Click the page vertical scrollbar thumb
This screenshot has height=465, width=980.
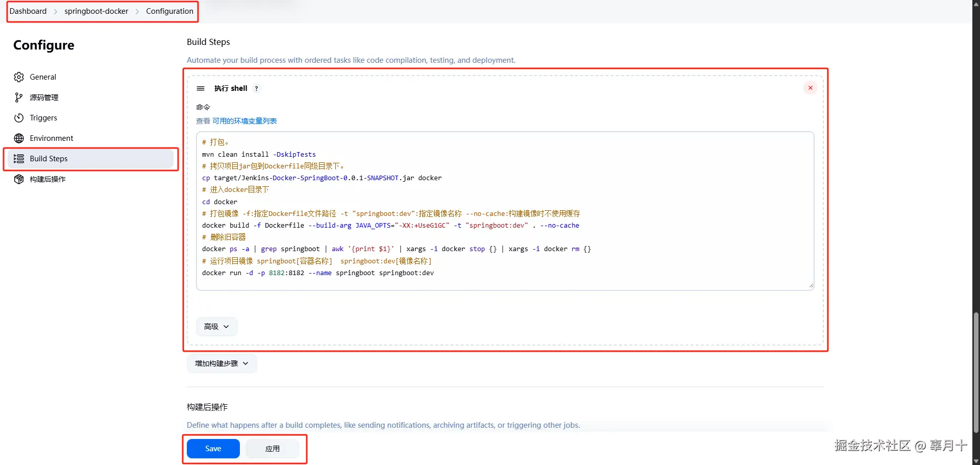(x=976, y=373)
